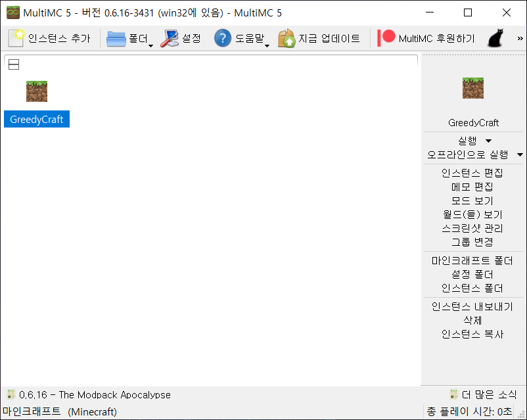This screenshot has height=420, width=527.
Task: Launch the instance with 실행
Action: pos(467,141)
